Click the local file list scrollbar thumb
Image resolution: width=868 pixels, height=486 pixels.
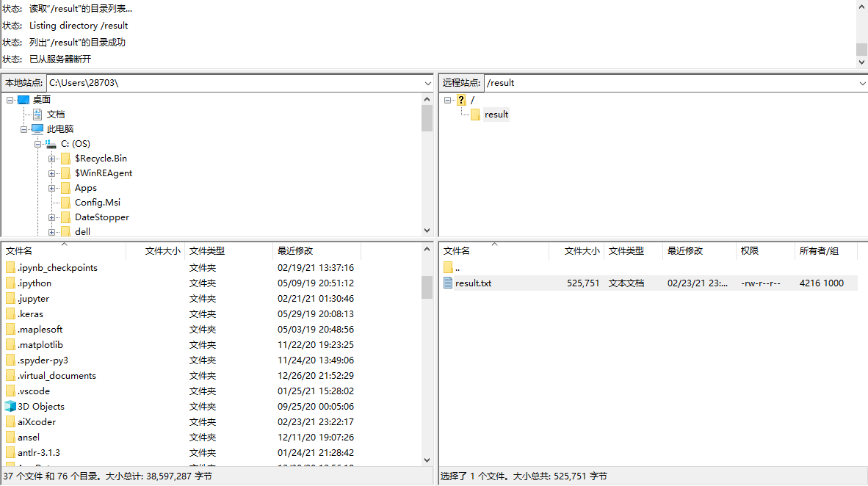click(x=427, y=287)
